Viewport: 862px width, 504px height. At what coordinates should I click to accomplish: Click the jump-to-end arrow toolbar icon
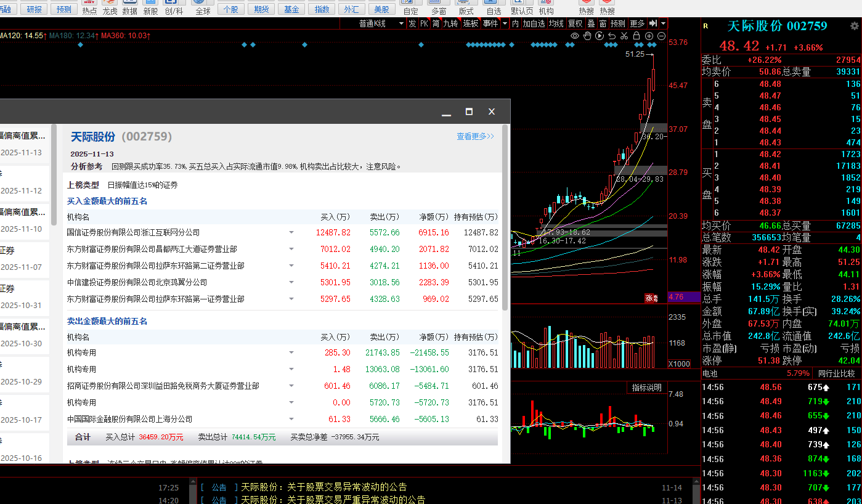tap(653, 23)
